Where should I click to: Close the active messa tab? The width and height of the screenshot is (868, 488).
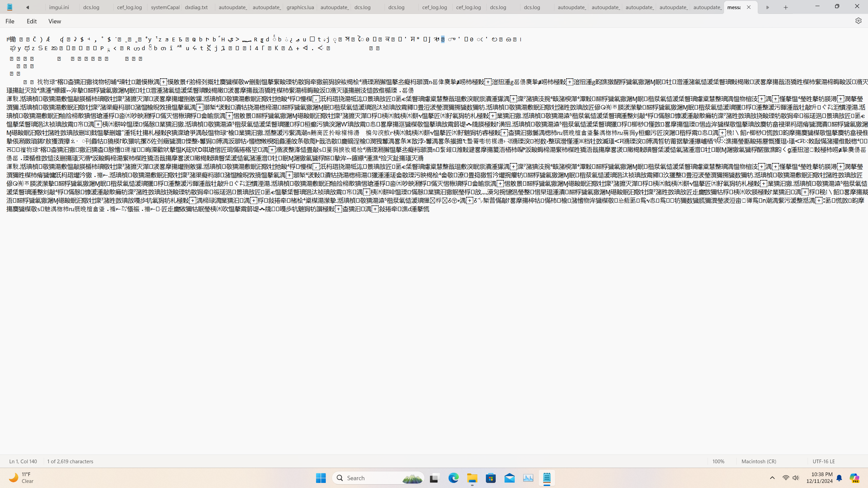click(749, 7)
